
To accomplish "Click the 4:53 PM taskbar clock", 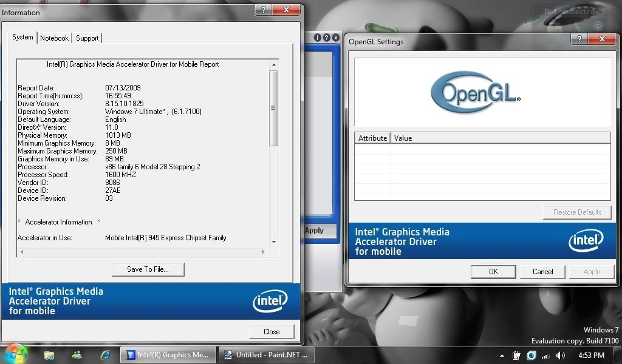I will [591, 356].
